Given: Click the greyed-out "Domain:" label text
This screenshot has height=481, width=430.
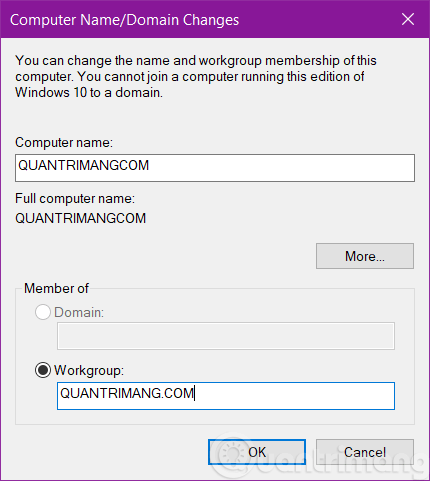Looking at the screenshot, I should (79, 313).
